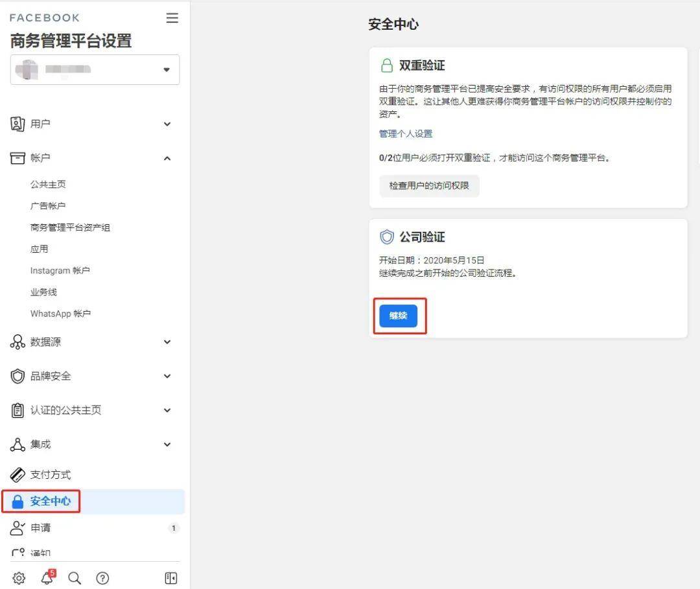Select 公共主页 under accounts

tap(48, 184)
